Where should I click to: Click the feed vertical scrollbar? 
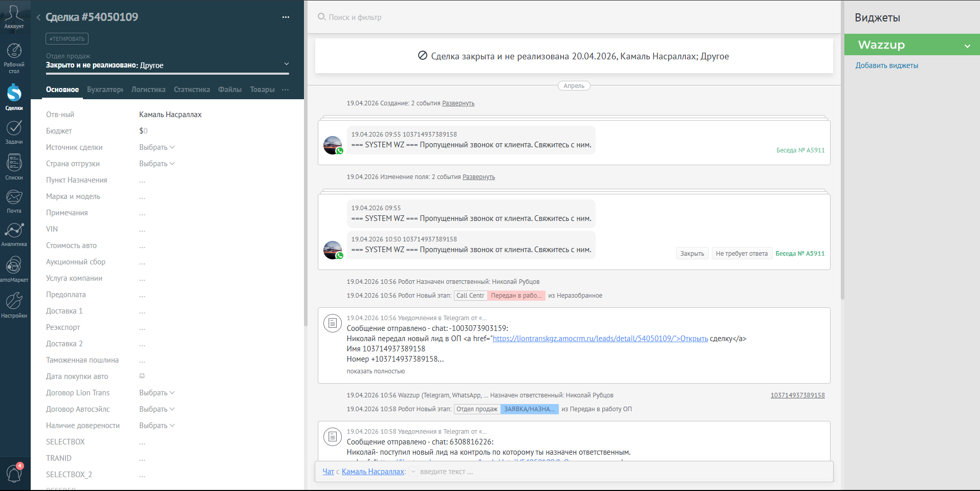tap(842, 151)
